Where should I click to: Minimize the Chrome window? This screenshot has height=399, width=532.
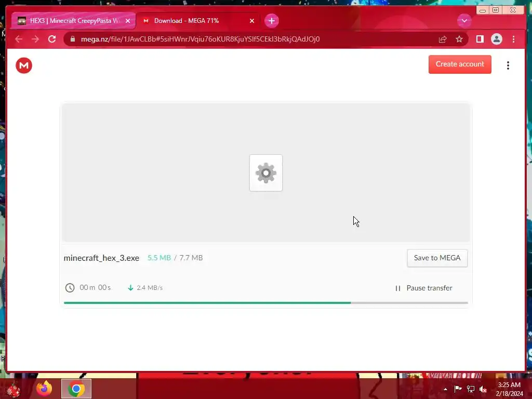coord(483,10)
